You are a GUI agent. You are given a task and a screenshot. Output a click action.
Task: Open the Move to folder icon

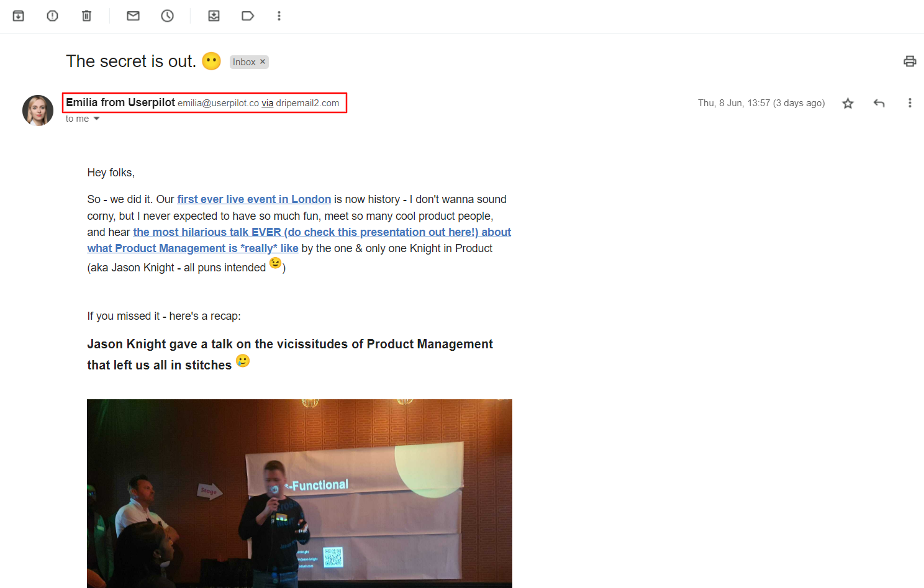(214, 16)
